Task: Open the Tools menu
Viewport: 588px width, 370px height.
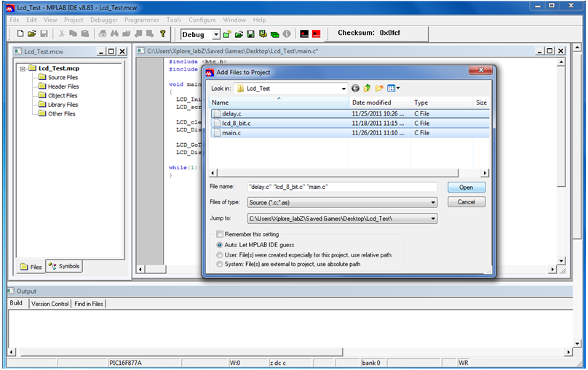Action: click(174, 20)
